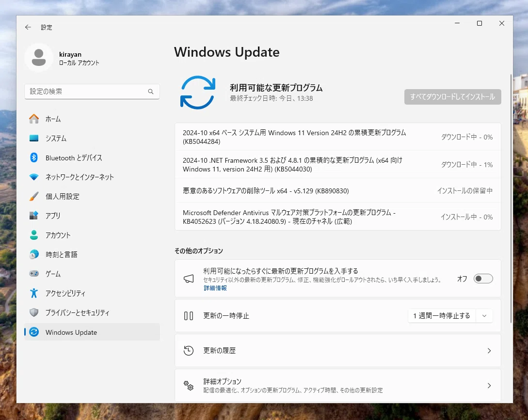Click the Accessibility figure icon
The height and width of the screenshot is (420, 528).
[33, 293]
